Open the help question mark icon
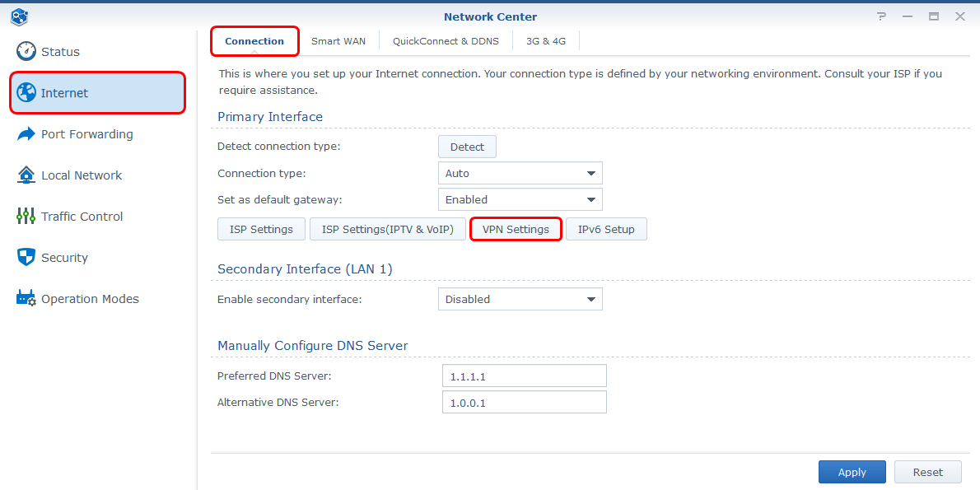 [x=881, y=16]
